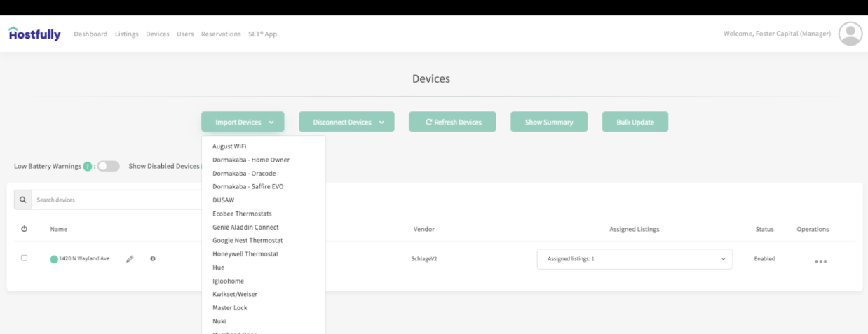Click Welcome, Foster Capital (Manager) text
Screen dimensions: 868x334
click(x=777, y=34)
